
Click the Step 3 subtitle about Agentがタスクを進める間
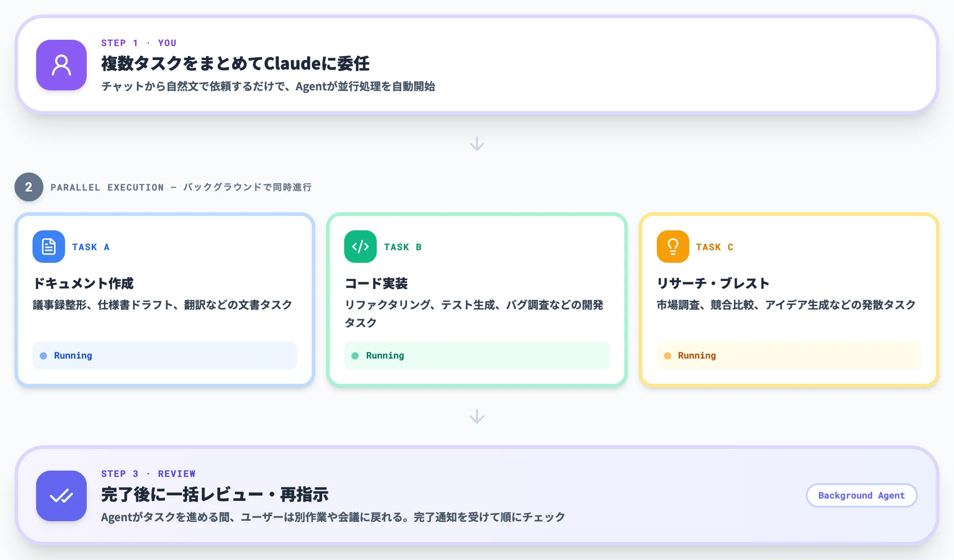[x=333, y=517]
